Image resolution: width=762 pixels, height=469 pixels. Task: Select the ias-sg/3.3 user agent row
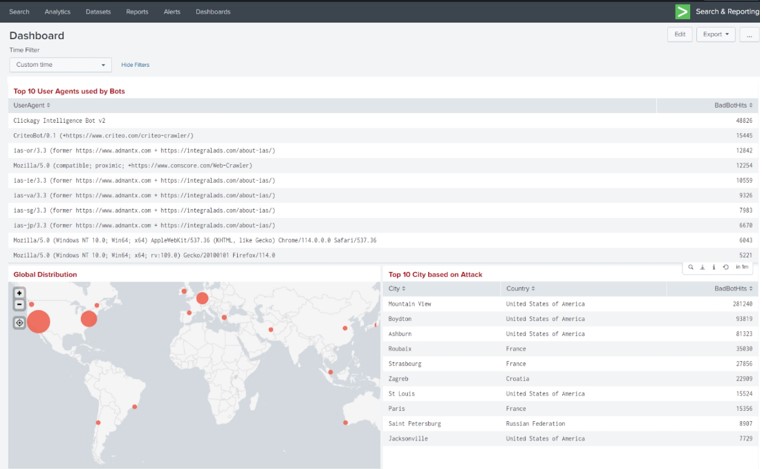coord(383,210)
